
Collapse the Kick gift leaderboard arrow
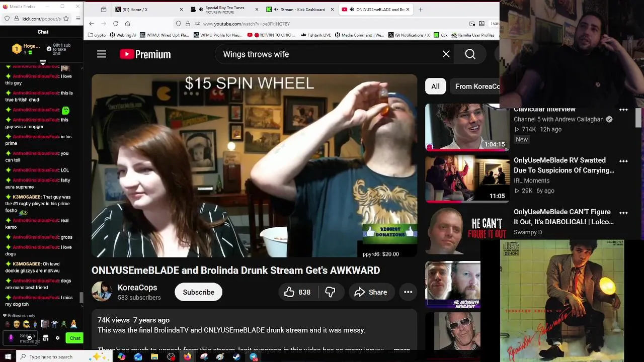click(43, 63)
